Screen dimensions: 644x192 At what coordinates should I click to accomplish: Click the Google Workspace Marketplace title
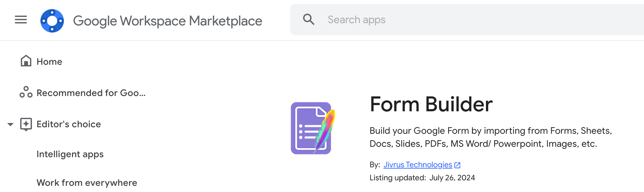coord(168,21)
